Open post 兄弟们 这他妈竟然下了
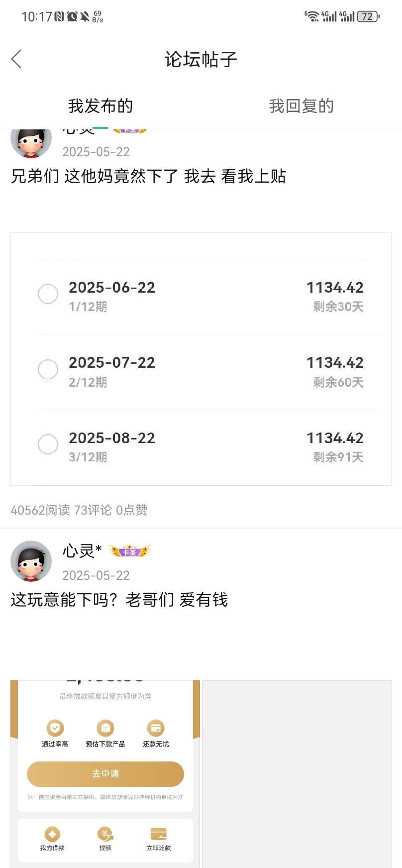 pyautogui.click(x=148, y=176)
